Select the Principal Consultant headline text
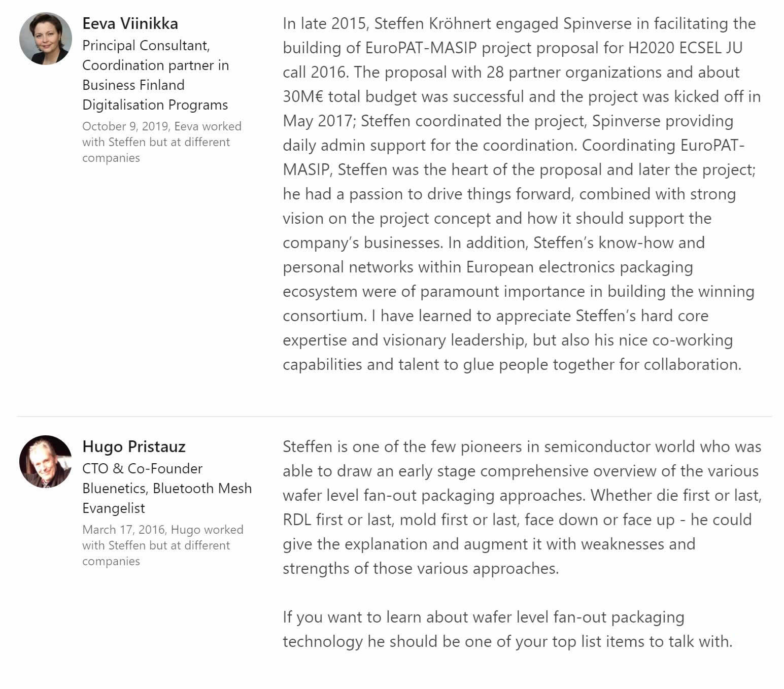The height and width of the screenshot is (689, 784). (146, 46)
